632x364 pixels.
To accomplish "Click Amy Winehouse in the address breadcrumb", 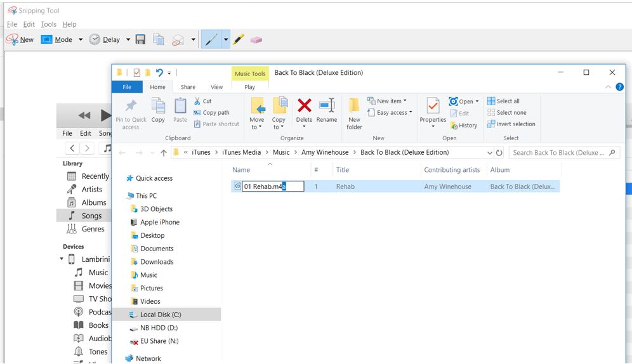I will point(325,152).
